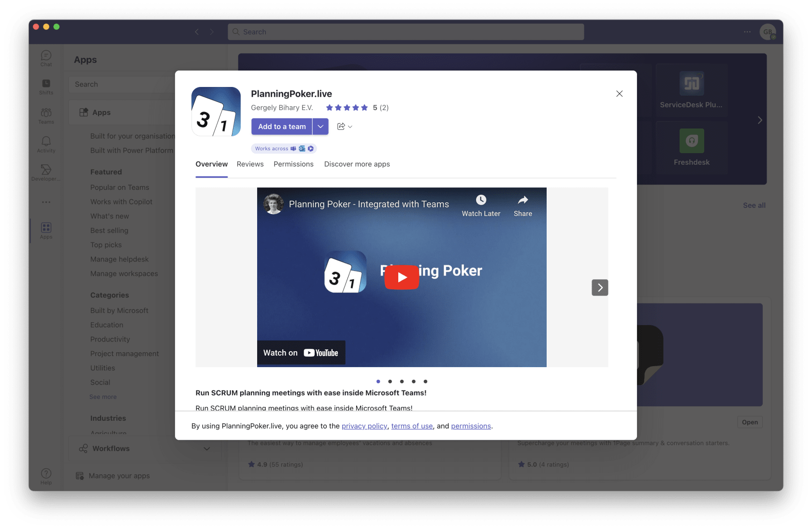Open the GB profile avatar

click(768, 32)
